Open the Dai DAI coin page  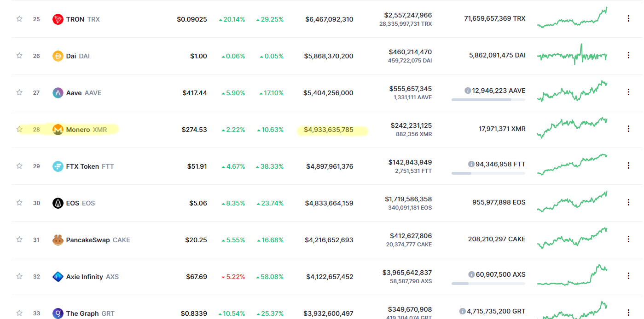[x=78, y=56]
